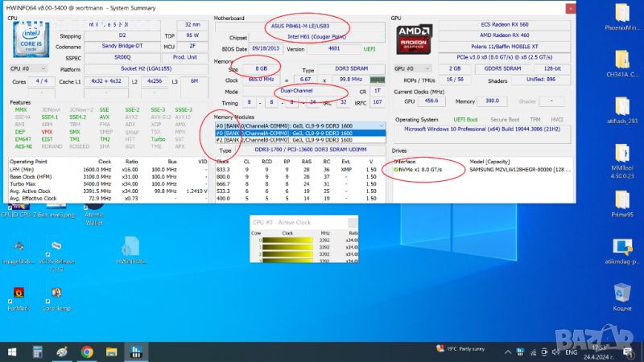Click the Dual-Channel mode field
The image size is (644, 362).
pyautogui.click(x=296, y=91)
